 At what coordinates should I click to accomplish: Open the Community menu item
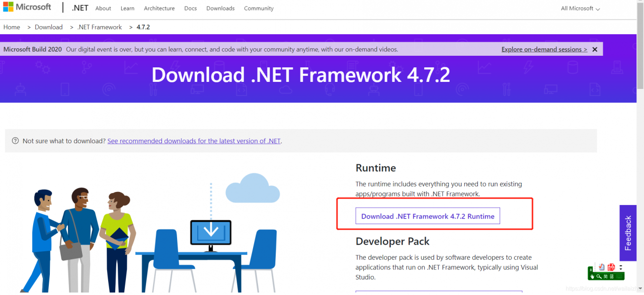tap(259, 9)
